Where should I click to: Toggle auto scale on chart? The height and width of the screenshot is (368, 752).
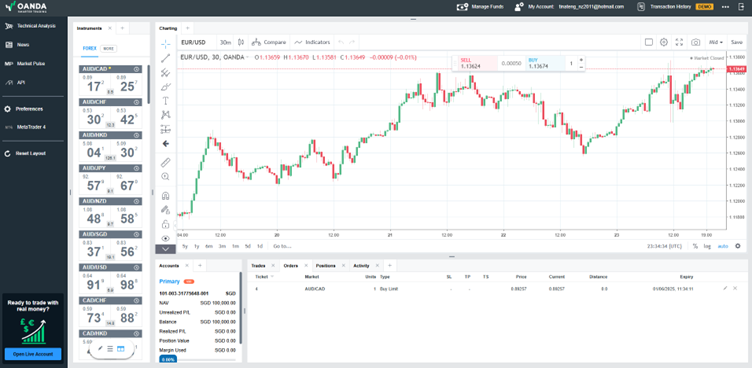click(x=722, y=246)
